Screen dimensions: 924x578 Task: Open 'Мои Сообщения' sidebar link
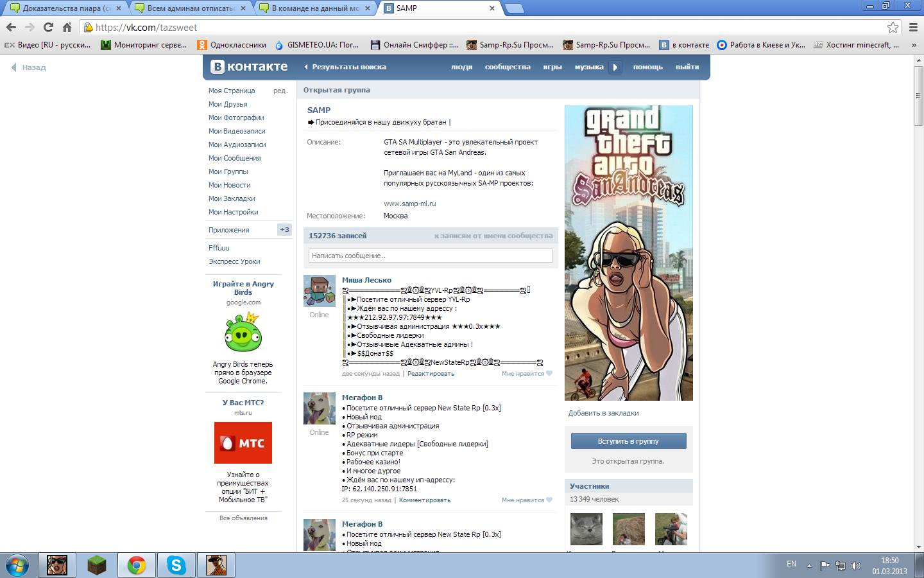tap(234, 158)
